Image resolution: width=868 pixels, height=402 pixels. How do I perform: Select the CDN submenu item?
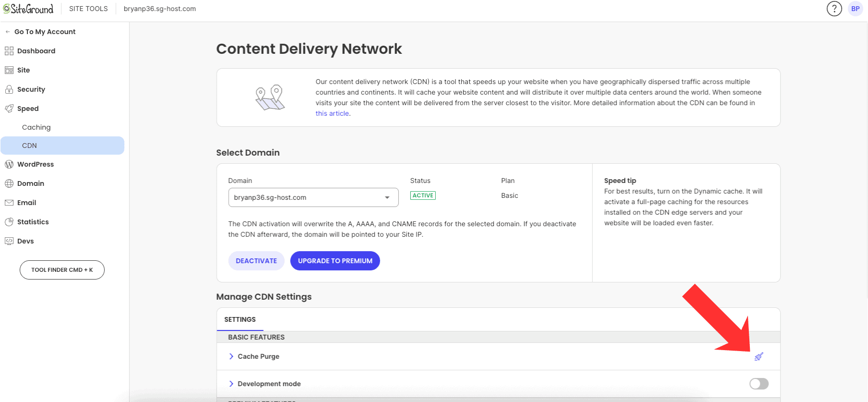point(62,146)
